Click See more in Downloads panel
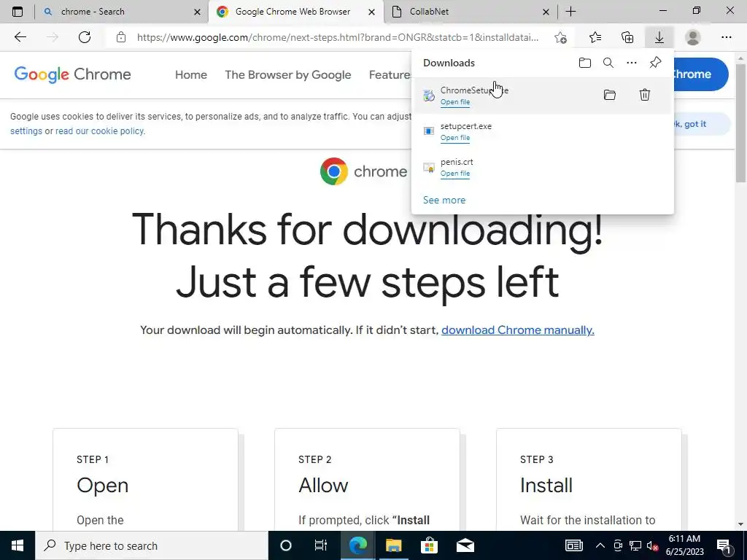This screenshot has height=560, width=747. click(x=444, y=200)
